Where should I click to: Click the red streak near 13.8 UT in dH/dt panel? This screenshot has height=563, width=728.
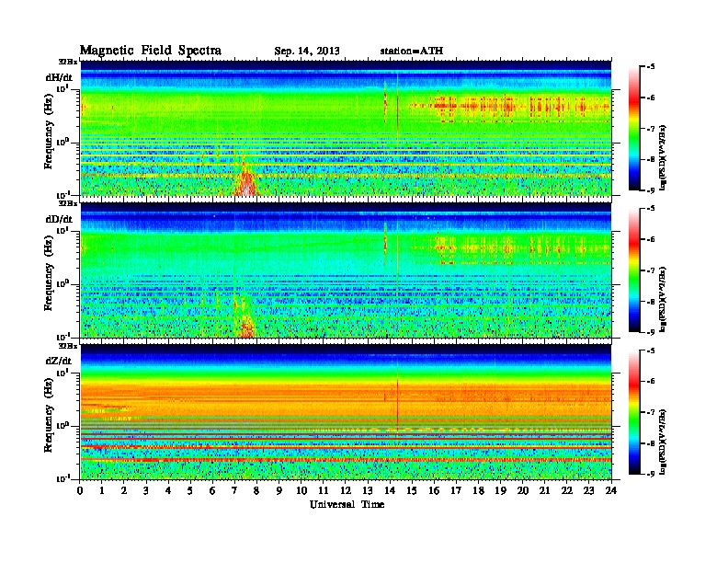tap(385, 102)
